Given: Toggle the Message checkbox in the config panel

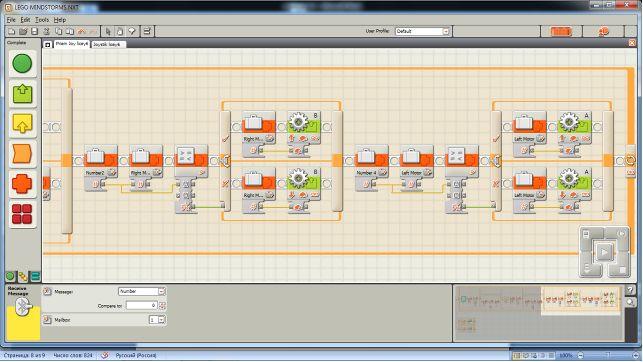Looking at the screenshot, I should (47, 291).
